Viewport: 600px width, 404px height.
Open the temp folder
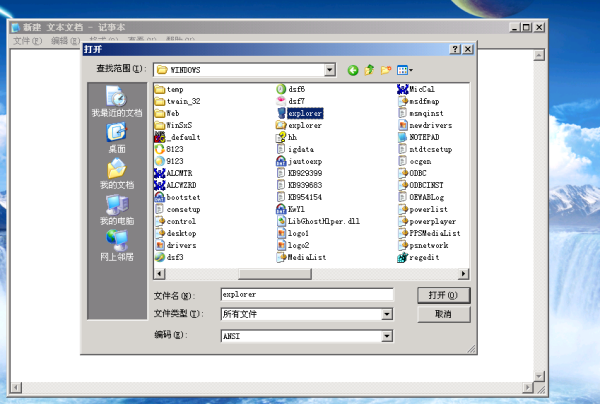(x=174, y=90)
